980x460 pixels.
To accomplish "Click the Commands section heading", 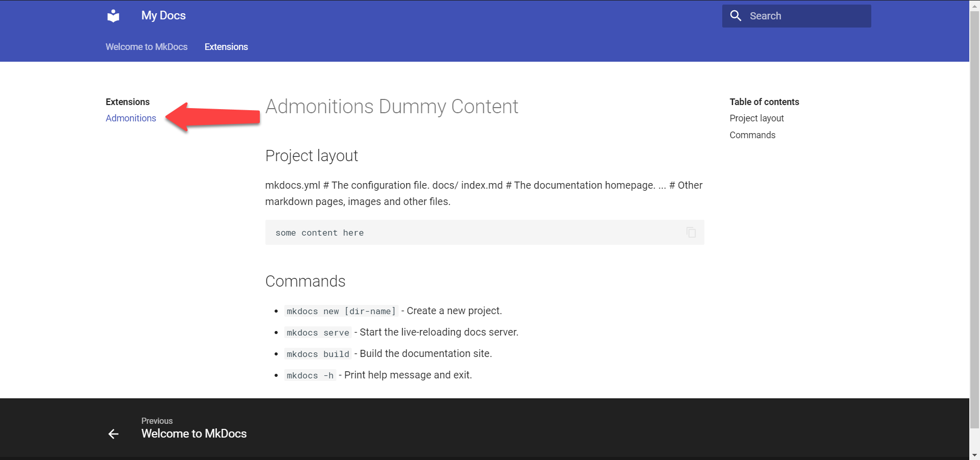I will (305, 282).
